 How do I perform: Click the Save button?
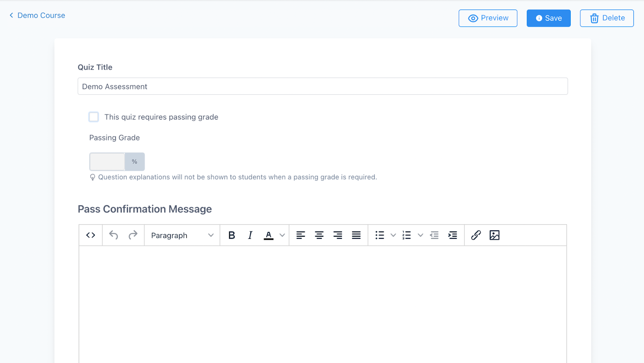[x=548, y=18]
